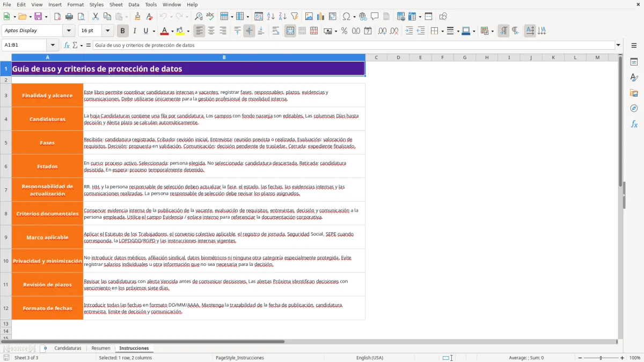
Task: Click zoom in plus button
Action: 623,358
